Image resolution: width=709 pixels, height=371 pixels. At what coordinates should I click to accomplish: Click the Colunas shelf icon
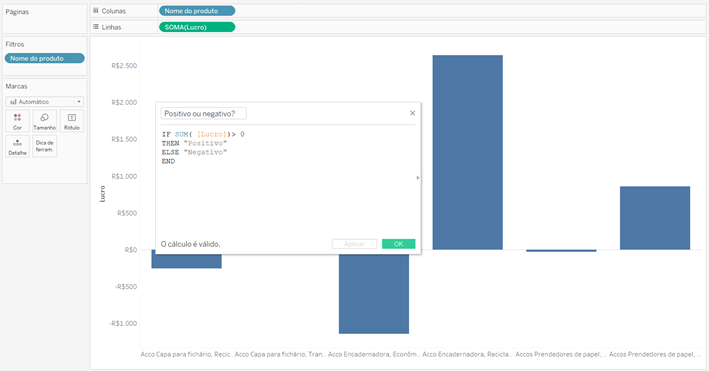96,10
